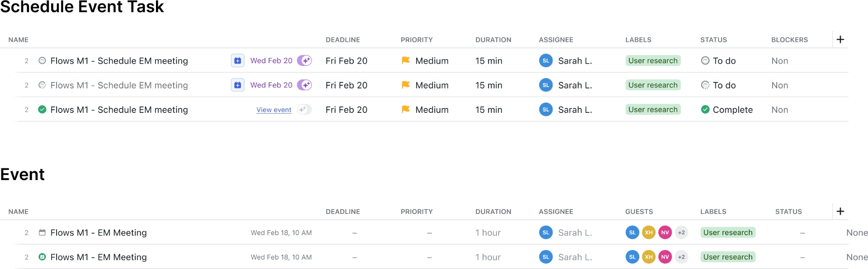Add column with plus in Event table
The width and height of the screenshot is (868, 269).
(x=840, y=211)
